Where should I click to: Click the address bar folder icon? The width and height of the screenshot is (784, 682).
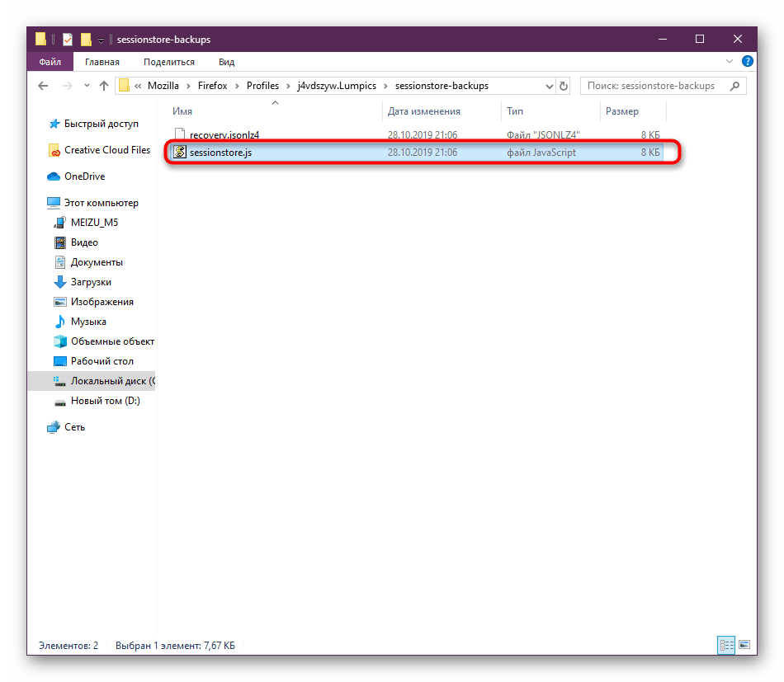(124, 86)
